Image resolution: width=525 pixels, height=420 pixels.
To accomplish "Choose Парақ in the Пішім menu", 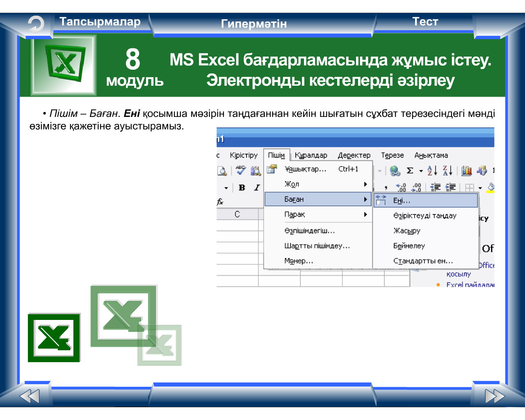I will pos(318,215).
